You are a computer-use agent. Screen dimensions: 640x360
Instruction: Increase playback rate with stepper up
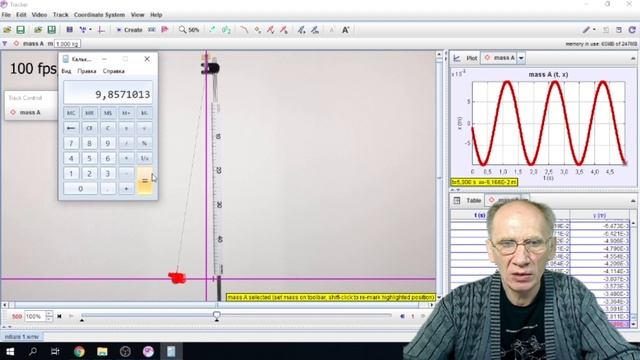(49, 314)
